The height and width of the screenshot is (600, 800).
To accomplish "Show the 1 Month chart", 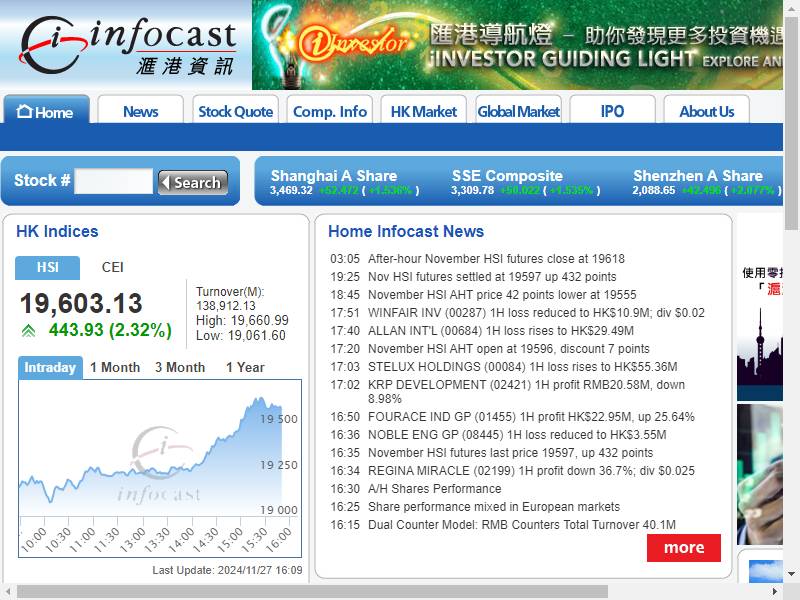I will tap(115, 367).
